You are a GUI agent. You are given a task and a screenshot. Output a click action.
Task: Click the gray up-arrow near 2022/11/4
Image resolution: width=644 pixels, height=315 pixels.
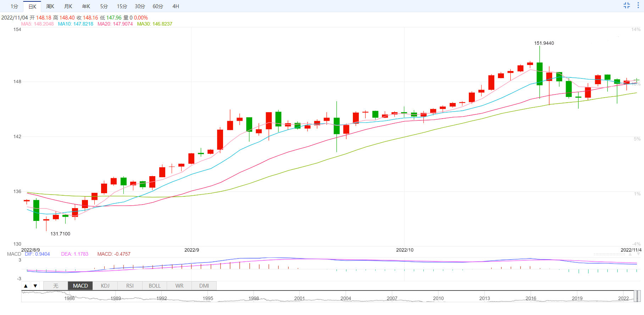click(x=630, y=254)
